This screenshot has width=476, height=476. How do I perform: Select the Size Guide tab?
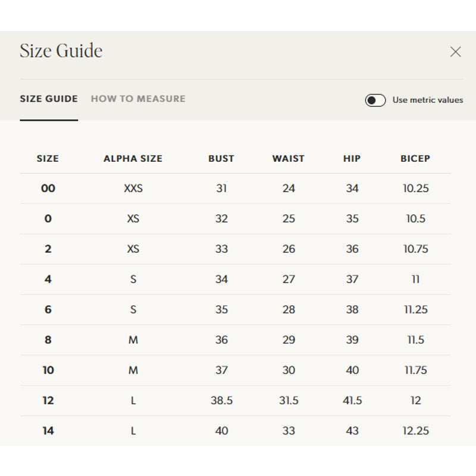click(x=49, y=99)
